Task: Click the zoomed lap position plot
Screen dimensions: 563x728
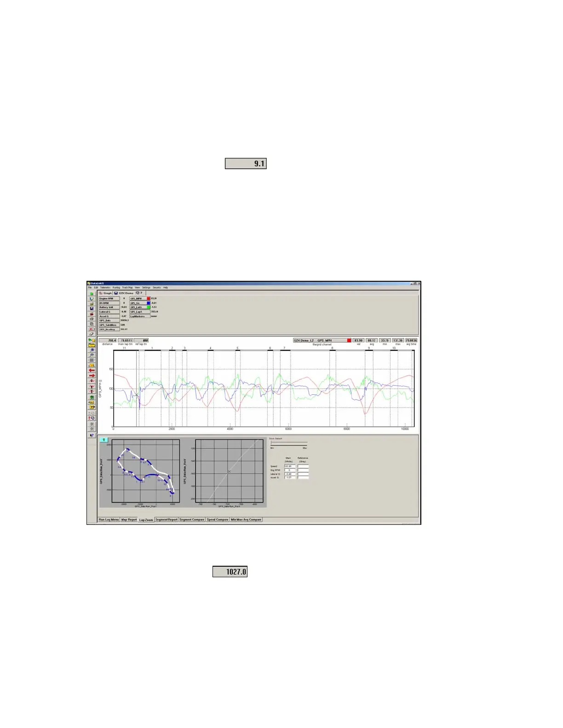Action: pyautogui.click(x=229, y=471)
